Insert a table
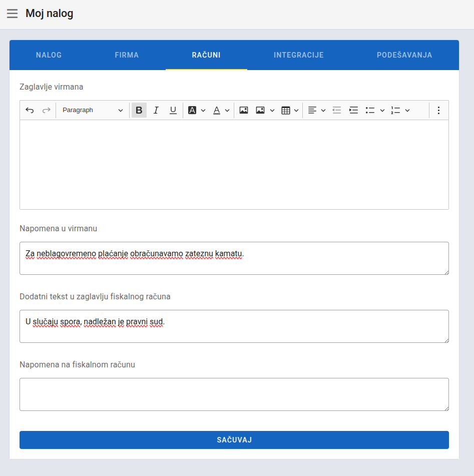 pyautogui.click(x=286, y=110)
